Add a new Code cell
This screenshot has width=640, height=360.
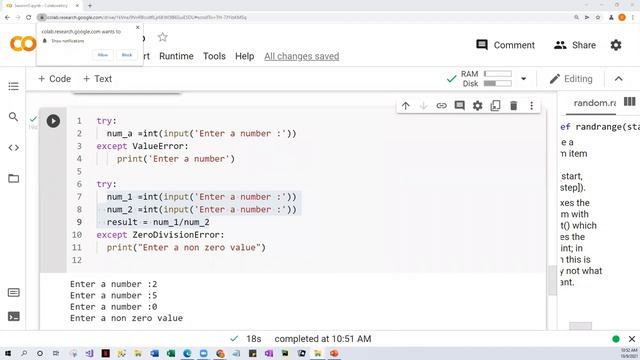point(54,79)
